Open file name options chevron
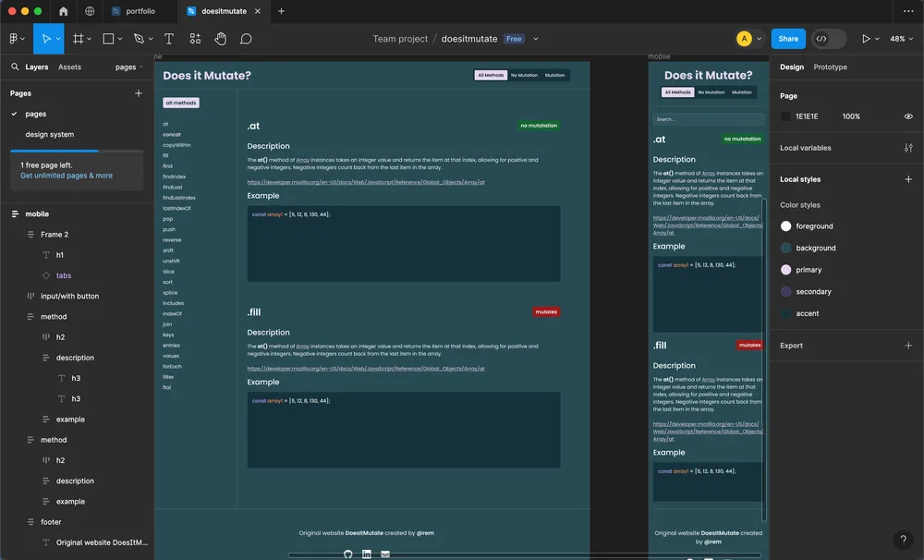Image resolution: width=924 pixels, height=560 pixels. 536,39
